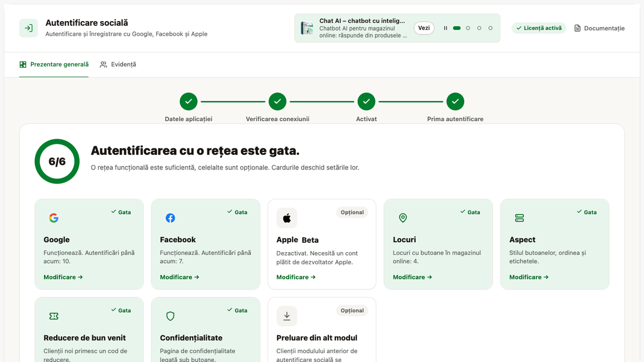Click the Google logo icon
644x362 pixels.
coord(54,218)
